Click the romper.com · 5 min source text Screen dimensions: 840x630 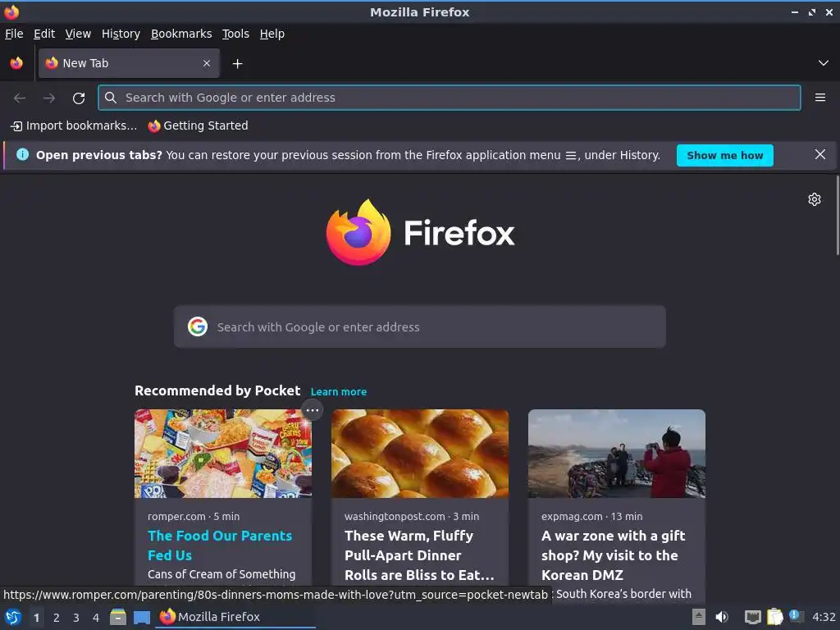coord(194,517)
